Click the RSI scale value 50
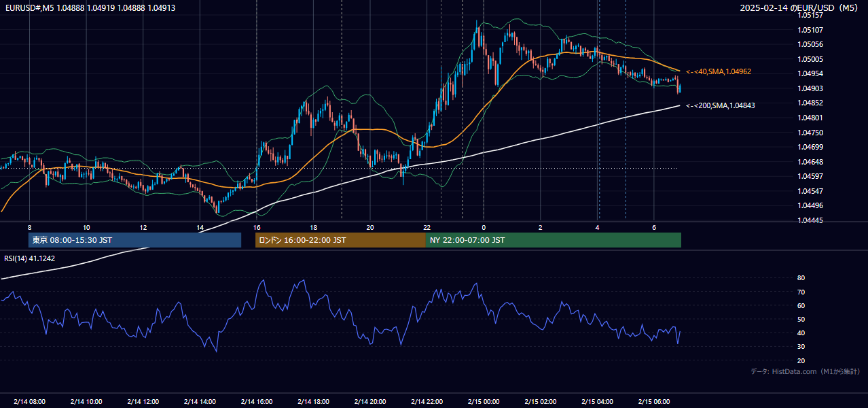 point(801,319)
